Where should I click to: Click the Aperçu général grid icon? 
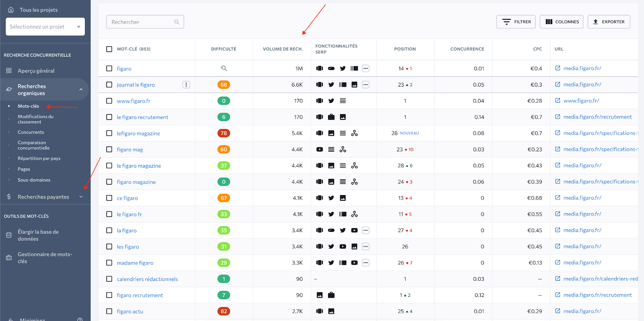tap(9, 71)
